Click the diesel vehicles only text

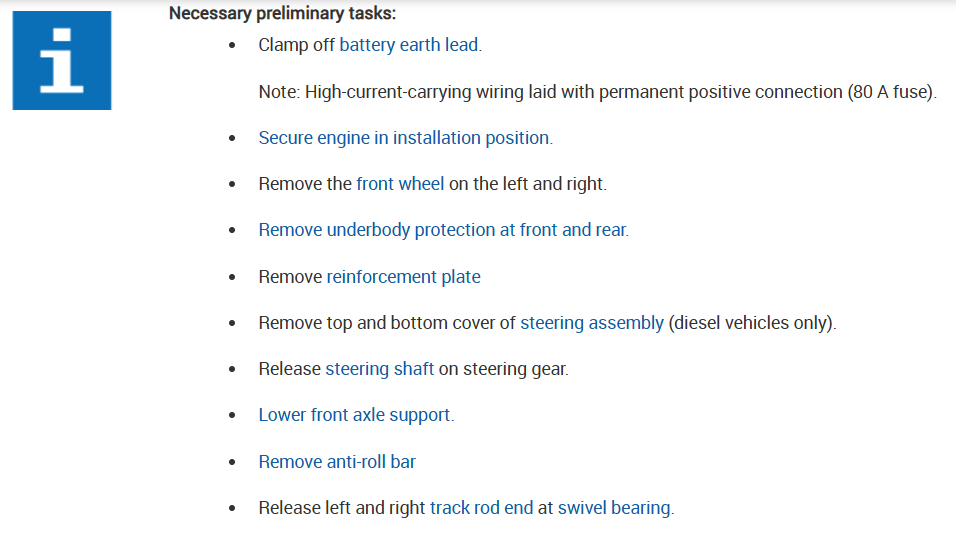[x=752, y=323]
